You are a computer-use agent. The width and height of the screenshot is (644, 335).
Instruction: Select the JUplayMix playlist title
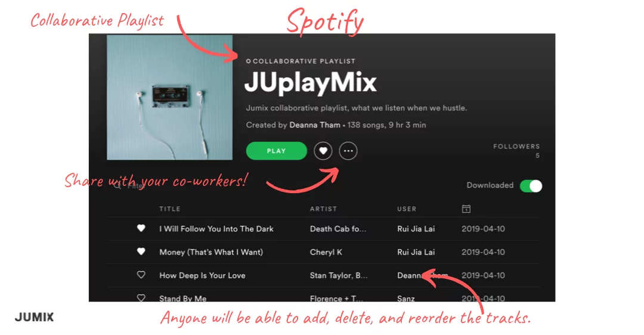(310, 82)
